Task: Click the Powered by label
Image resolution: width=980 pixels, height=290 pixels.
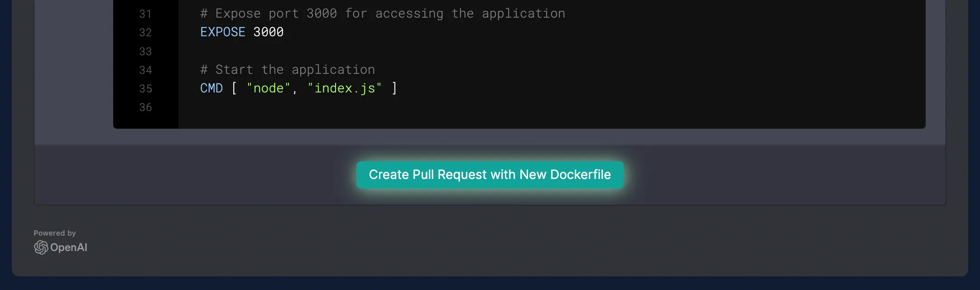Action: point(55,233)
